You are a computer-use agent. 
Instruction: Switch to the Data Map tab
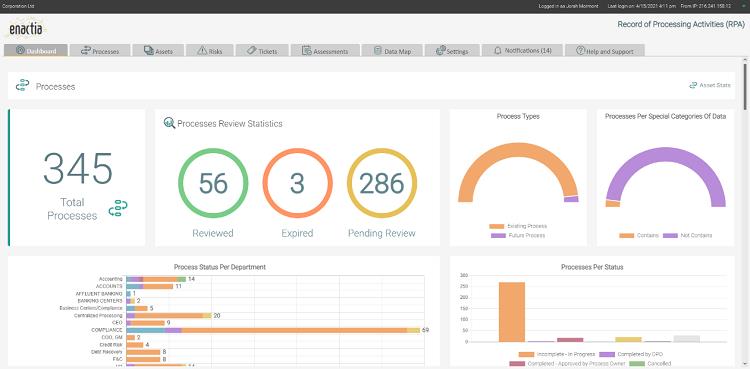point(392,51)
